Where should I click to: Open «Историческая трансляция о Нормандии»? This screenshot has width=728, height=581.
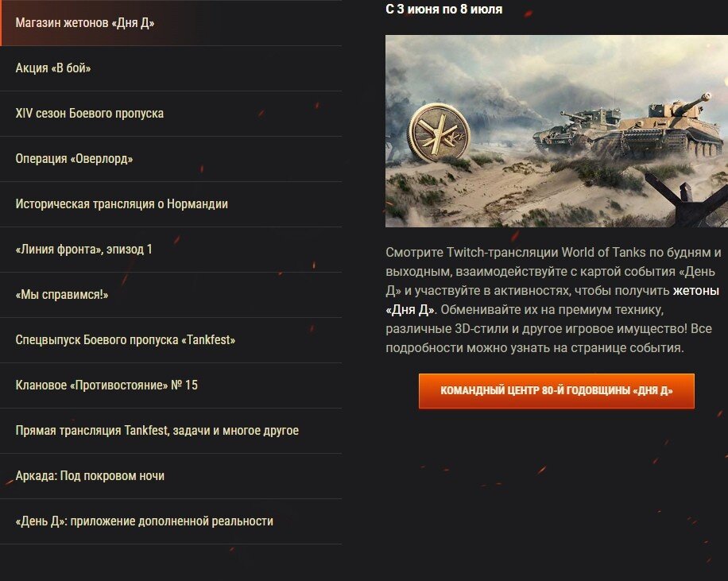click(x=171, y=204)
